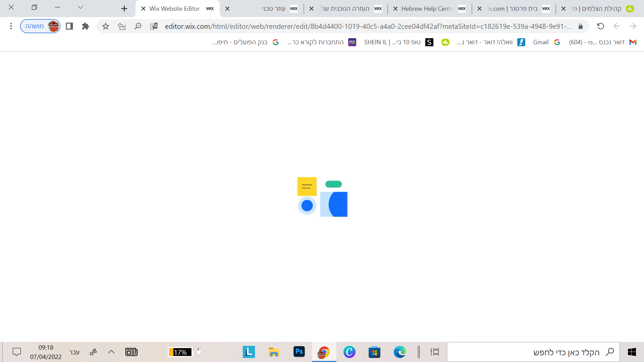Open Photoshop from the taskbar
The image size is (644, 362).
point(299,352)
